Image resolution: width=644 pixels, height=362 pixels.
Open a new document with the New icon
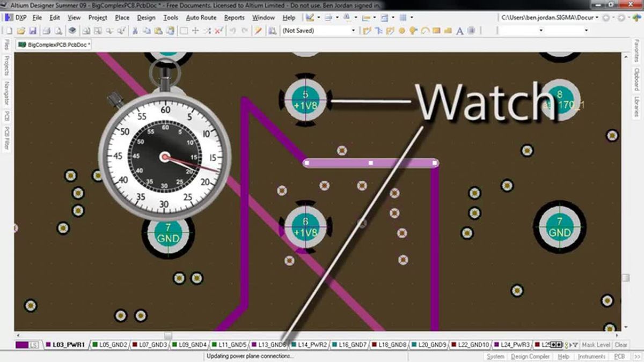[x=8, y=31]
